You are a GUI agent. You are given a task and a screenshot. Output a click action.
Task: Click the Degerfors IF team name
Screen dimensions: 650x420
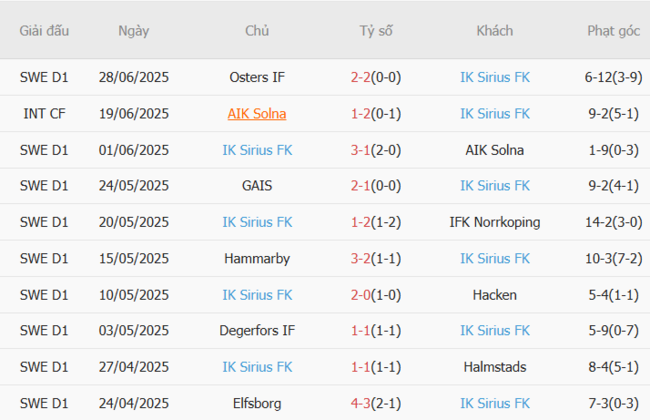pos(257,330)
